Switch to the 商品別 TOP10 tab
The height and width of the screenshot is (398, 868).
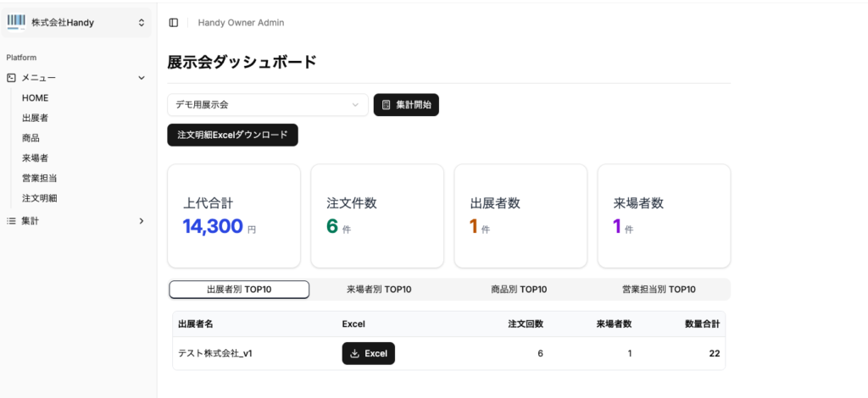(x=519, y=290)
